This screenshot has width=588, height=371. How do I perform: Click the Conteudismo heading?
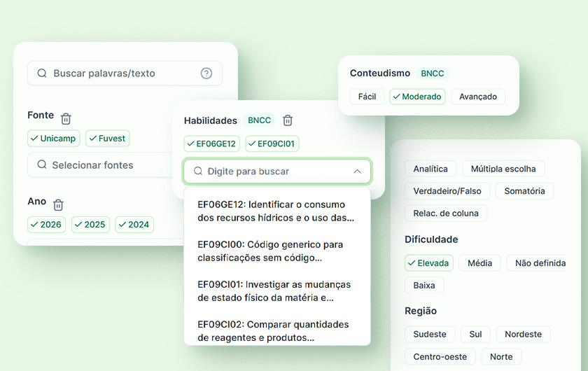tap(380, 73)
